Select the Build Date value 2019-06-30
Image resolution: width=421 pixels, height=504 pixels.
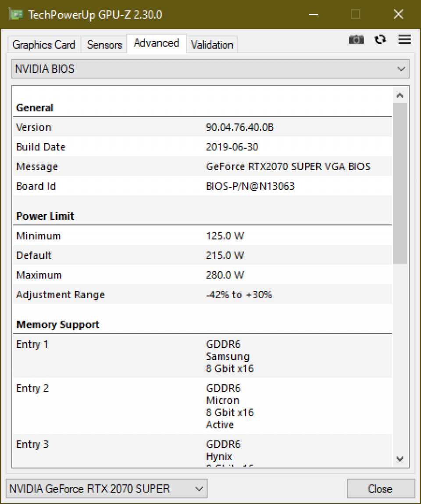click(232, 147)
